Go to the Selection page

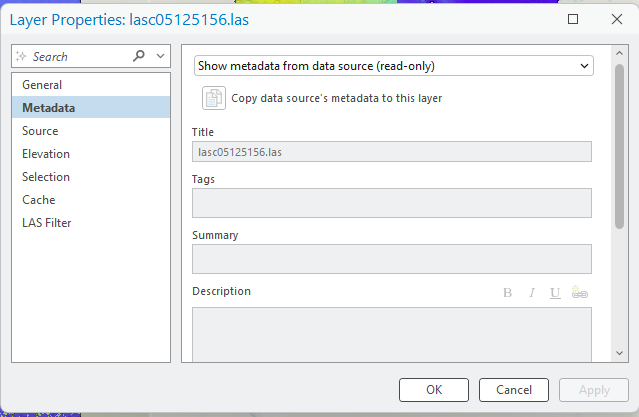(91, 177)
